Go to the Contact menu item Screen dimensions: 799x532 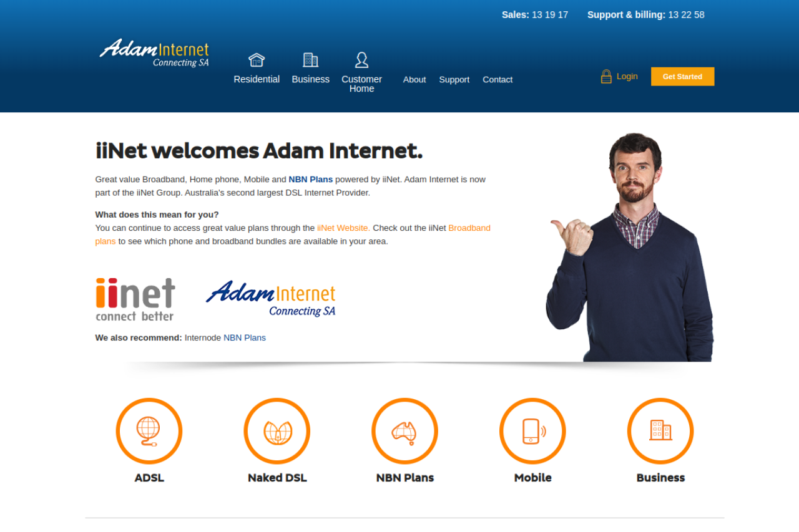[498, 80]
